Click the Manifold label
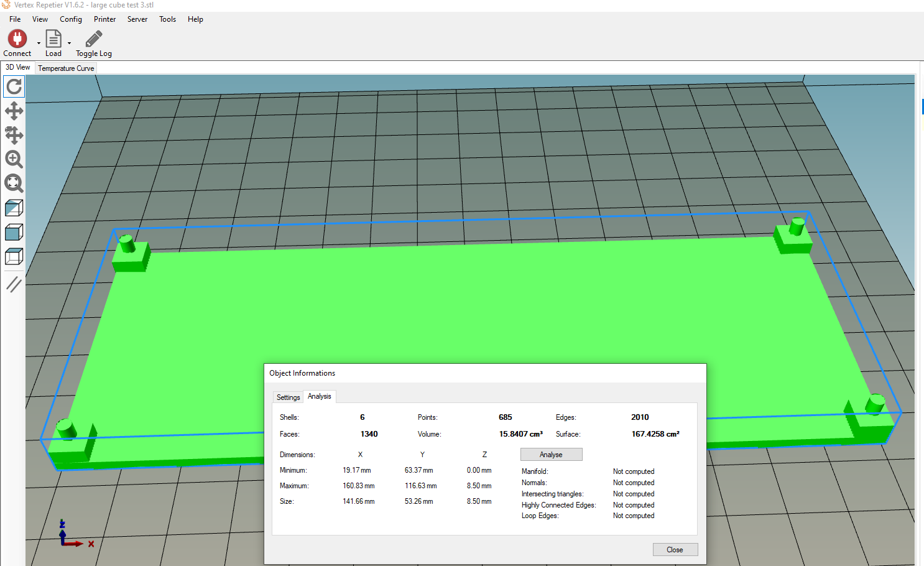 pos(535,471)
